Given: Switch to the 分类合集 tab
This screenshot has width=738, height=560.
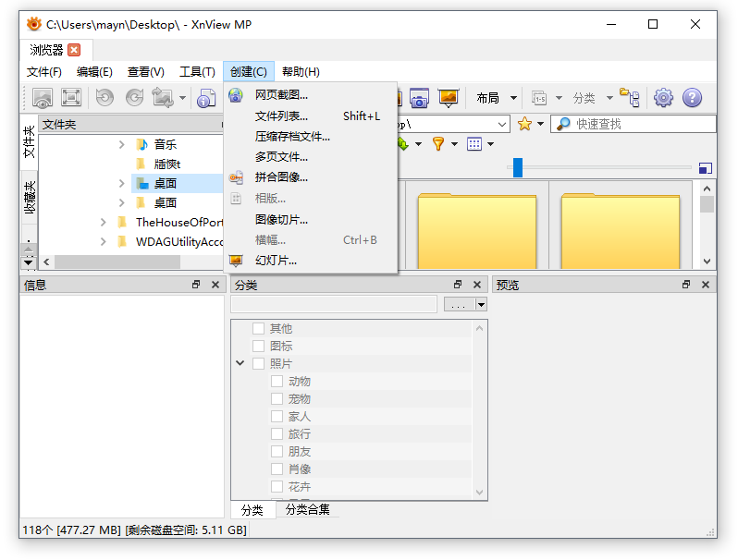Looking at the screenshot, I should pyautogui.click(x=307, y=509).
